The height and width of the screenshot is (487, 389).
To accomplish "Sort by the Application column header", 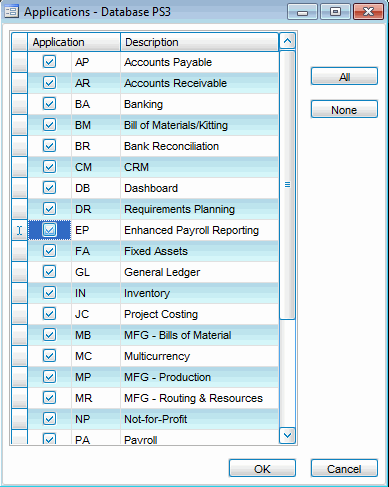I will (74, 42).
